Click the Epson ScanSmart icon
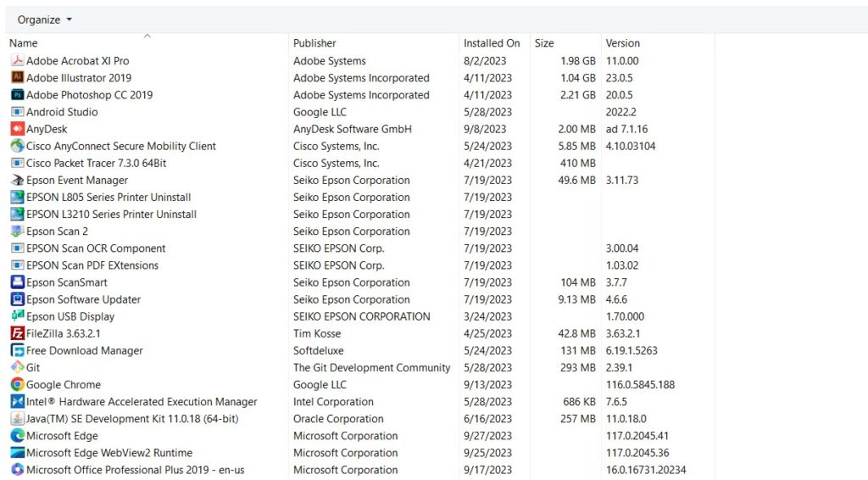This screenshot has width=868, height=480. (x=18, y=282)
